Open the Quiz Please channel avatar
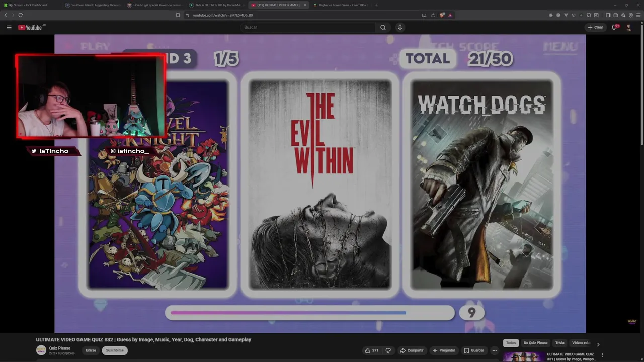Viewport: 644px width, 362px height. point(41,350)
